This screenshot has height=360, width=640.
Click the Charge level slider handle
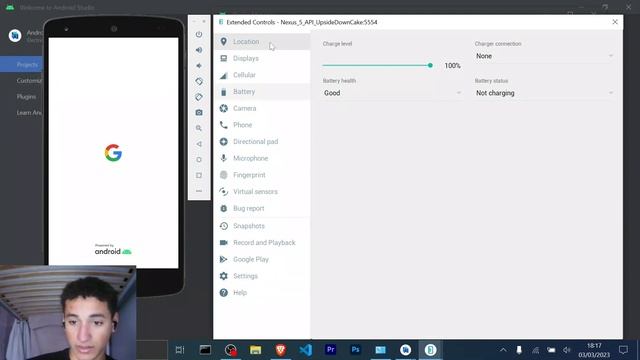click(x=430, y=65)
